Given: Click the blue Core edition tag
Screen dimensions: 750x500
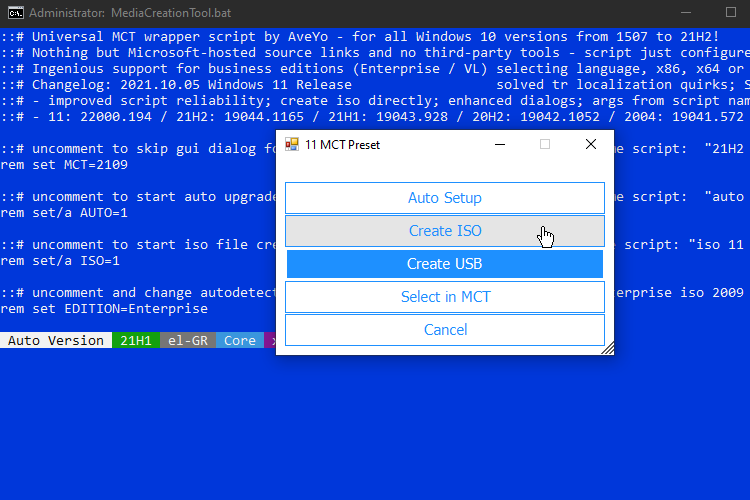Looking at the screenshot, I should pyautogui.click(x=240, y=340).
